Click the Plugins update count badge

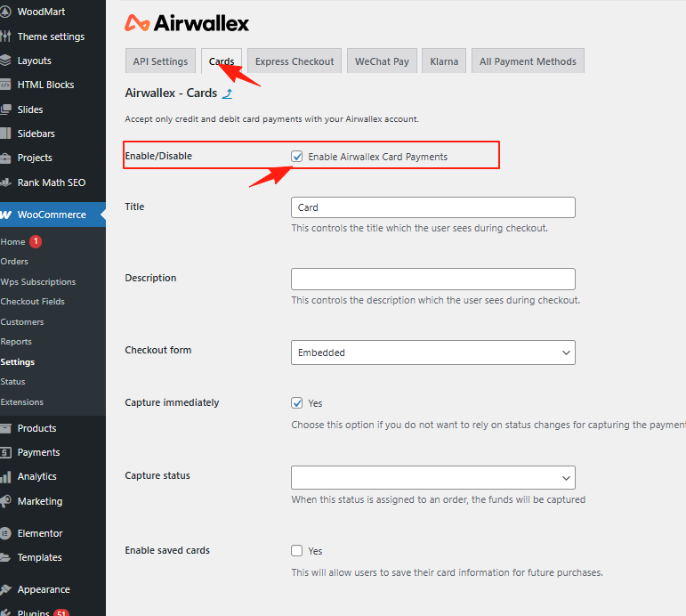[x=61, y=612]
